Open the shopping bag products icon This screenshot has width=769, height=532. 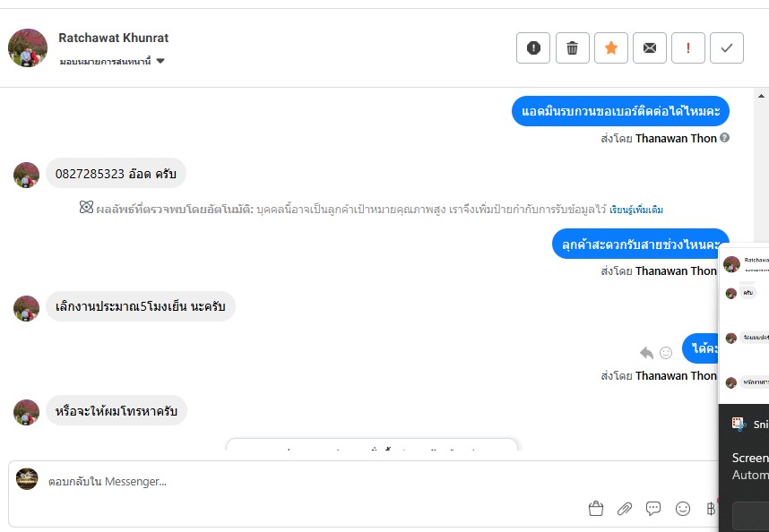tap(596, 509)
